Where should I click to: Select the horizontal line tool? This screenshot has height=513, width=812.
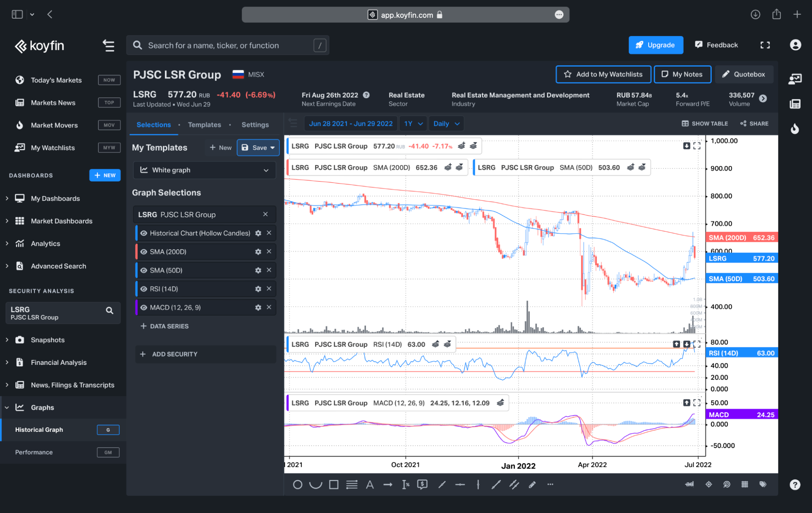pos(460,485)
